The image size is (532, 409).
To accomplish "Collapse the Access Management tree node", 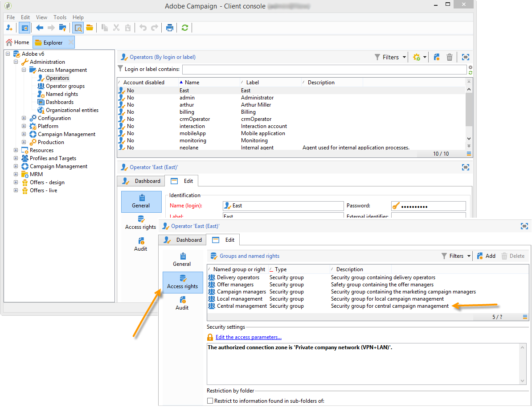I will point(24,70).
